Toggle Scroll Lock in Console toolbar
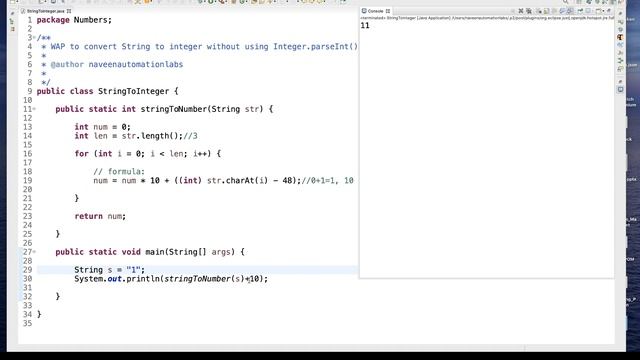 (x=546, y=11)
